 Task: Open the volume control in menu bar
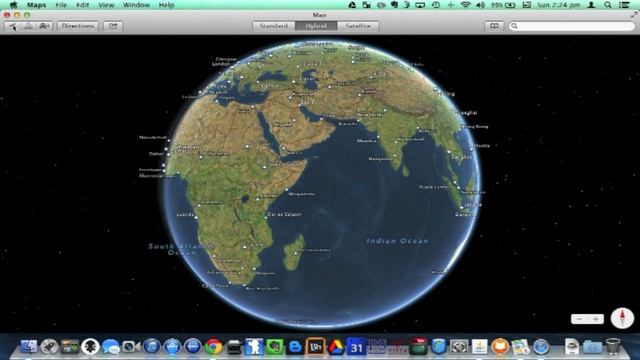pyautogui.click(x=480, y=5)
